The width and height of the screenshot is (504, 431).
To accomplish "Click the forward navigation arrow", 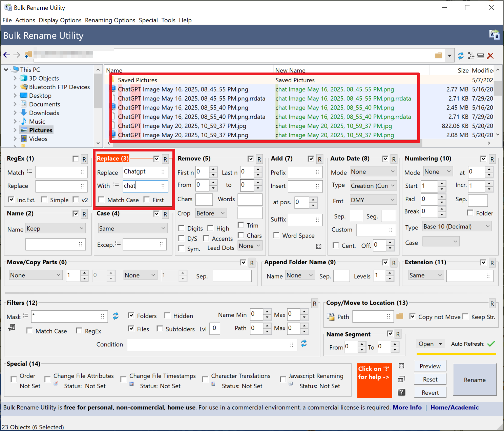I will [x=17, y=55].
